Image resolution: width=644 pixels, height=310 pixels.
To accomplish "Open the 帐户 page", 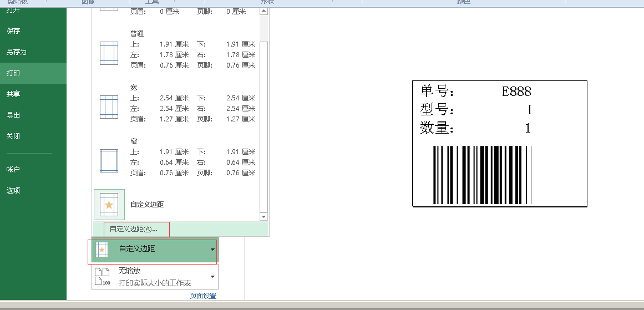I will [x=13, y=170].
